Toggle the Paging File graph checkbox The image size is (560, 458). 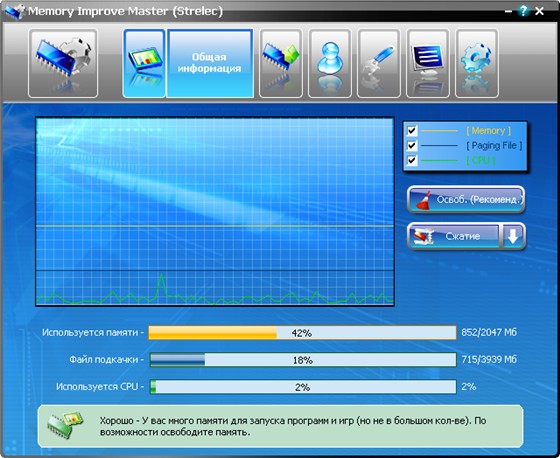[x=412, y=145]
